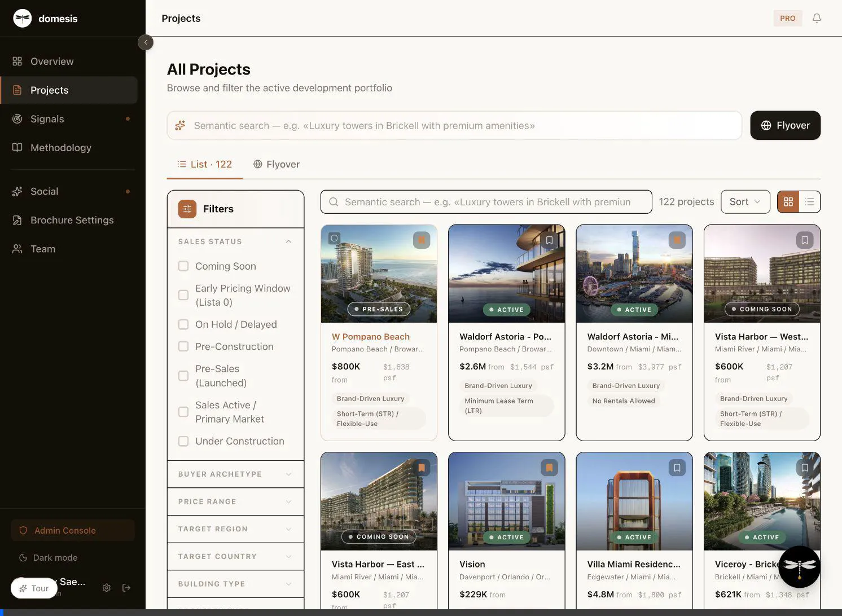Toggle bookmark on the Vision card
The image size is (842, 616).
(549, 468)
